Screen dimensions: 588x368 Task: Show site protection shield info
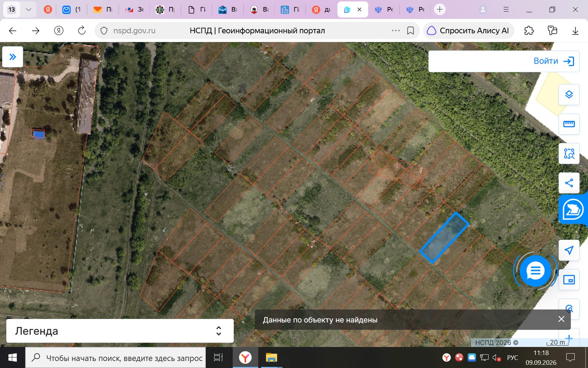coord(104,31)
